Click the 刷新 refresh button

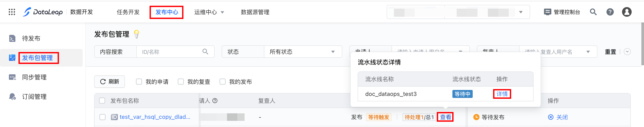pos(110,82)
